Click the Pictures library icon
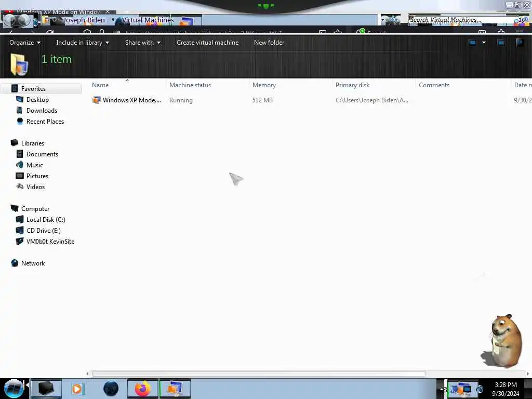Screen dimensions: 532x399 [x=20, y=176]
